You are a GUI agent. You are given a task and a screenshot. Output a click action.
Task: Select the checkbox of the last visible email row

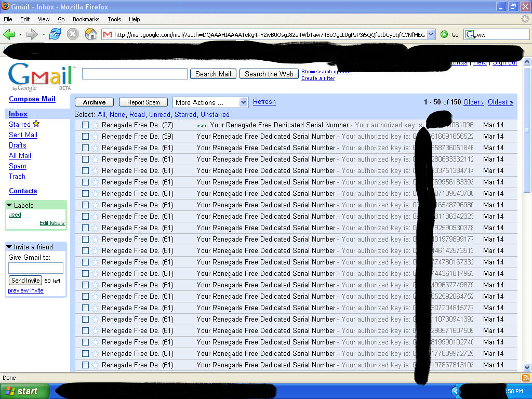coord(85,365)
